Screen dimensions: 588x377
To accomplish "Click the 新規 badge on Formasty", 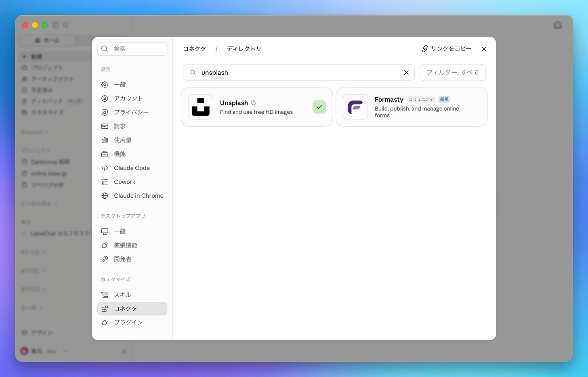I will click(x=444, y=99).
